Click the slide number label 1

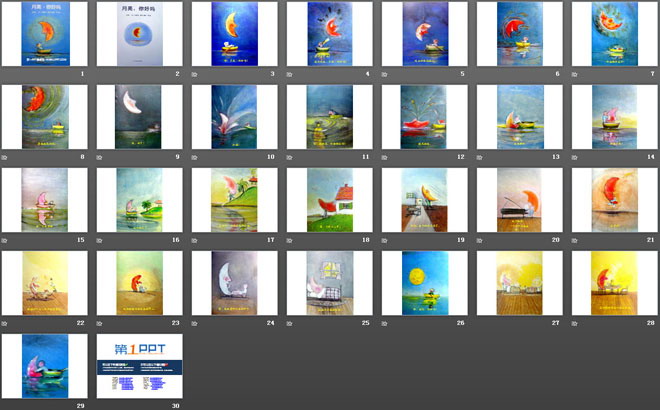(x=82, y=74)
